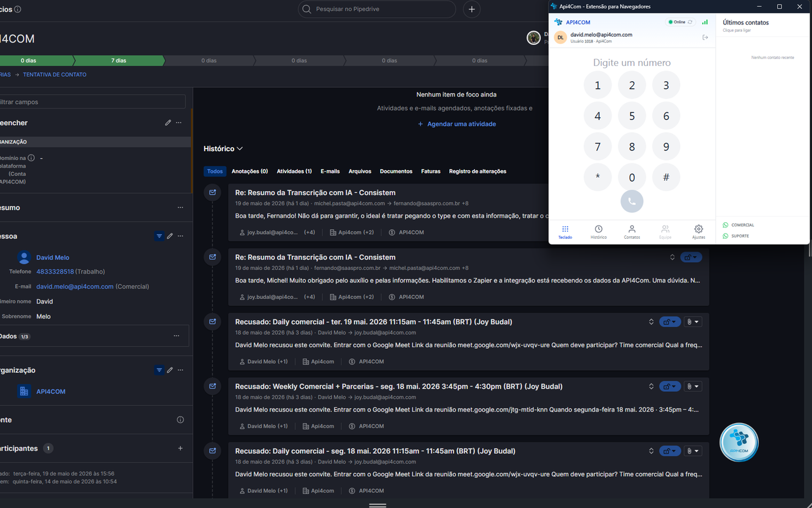Expand the Weekly Comercial + Parcerias entry

[651, 387]
